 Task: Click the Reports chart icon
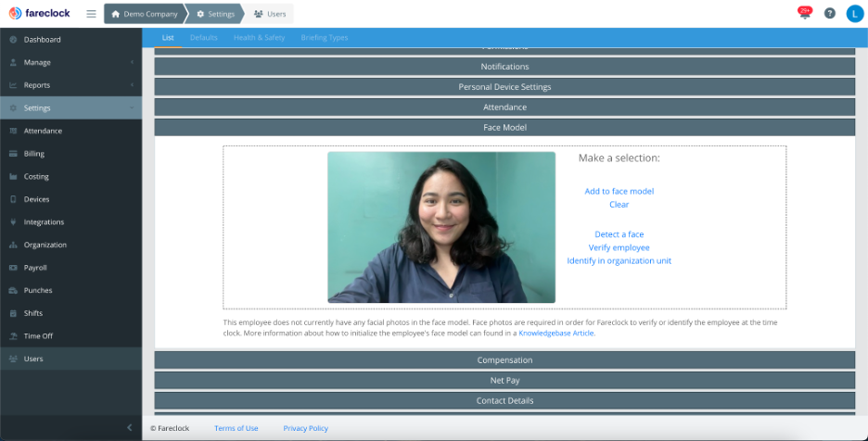point(13,85)
